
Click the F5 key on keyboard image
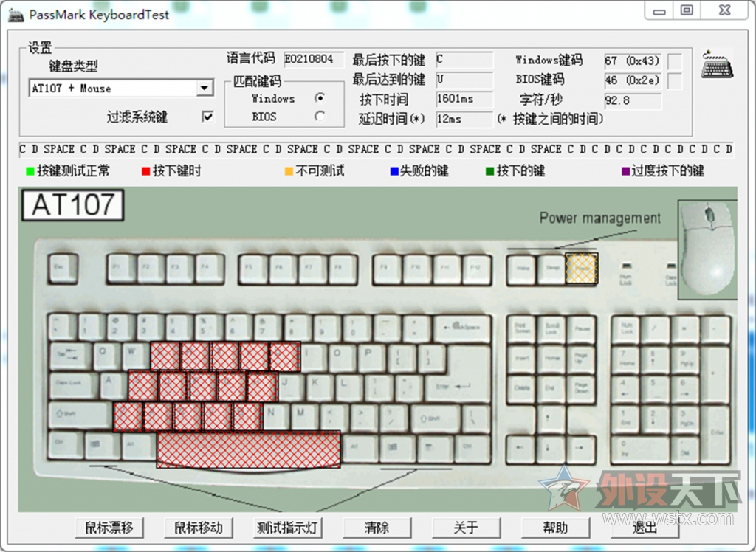[254, 269]
